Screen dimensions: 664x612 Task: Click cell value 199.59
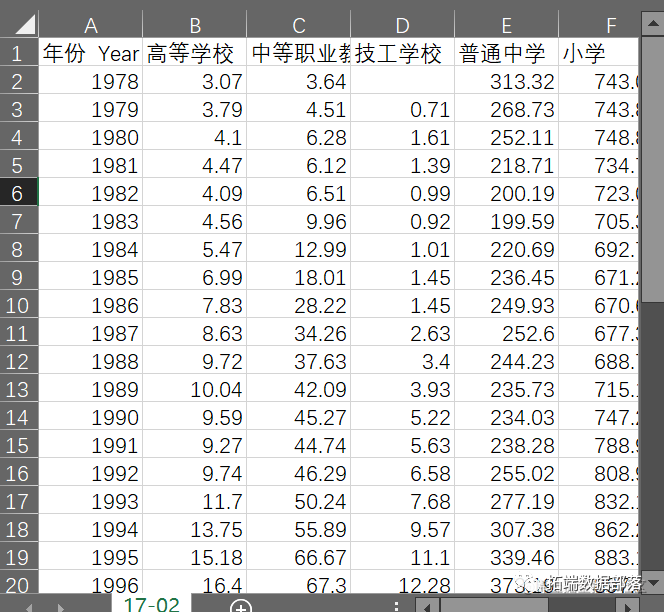[506, 220]
